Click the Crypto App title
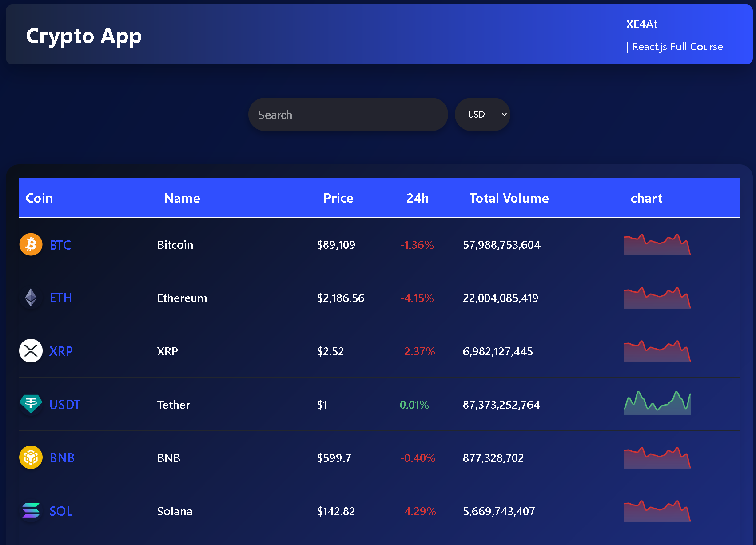756x545 pixels. pyautogui.click(x=84, y=36)
